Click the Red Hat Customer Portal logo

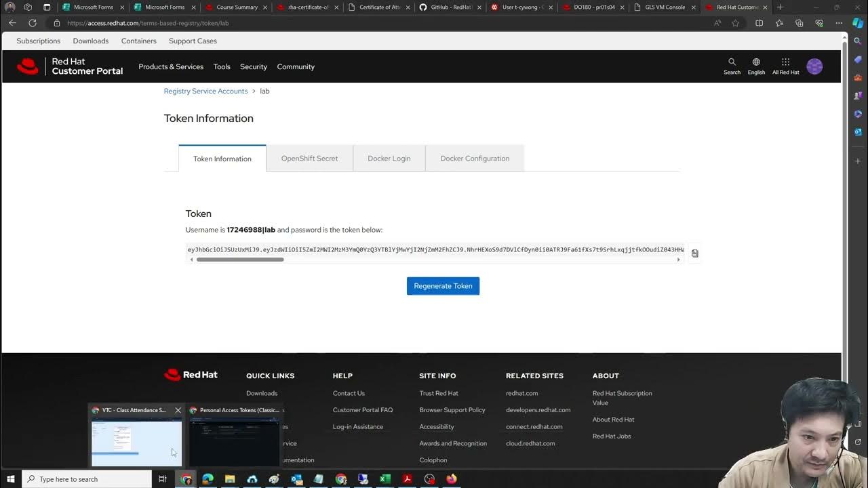pyautogui.click(x=70, y=66)
